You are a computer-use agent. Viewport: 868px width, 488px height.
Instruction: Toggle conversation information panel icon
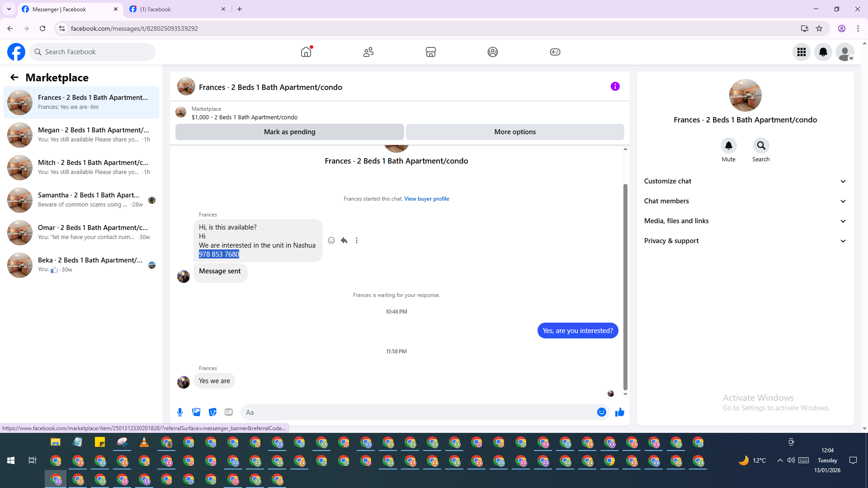[x=615, y=86]
